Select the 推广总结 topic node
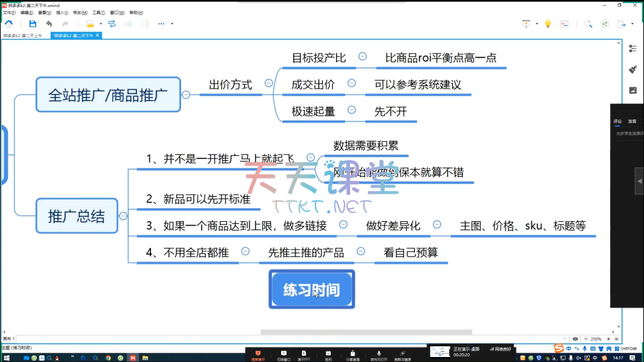 [76, 216]
